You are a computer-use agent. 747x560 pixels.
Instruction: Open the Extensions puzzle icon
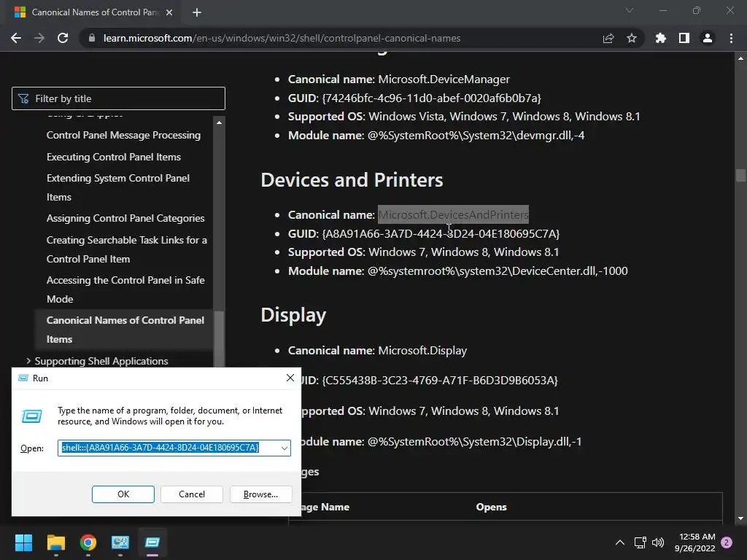661,38
